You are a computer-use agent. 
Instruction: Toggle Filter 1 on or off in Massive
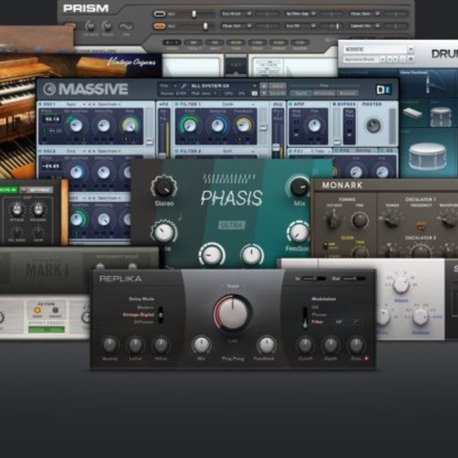tap(177, 104)
